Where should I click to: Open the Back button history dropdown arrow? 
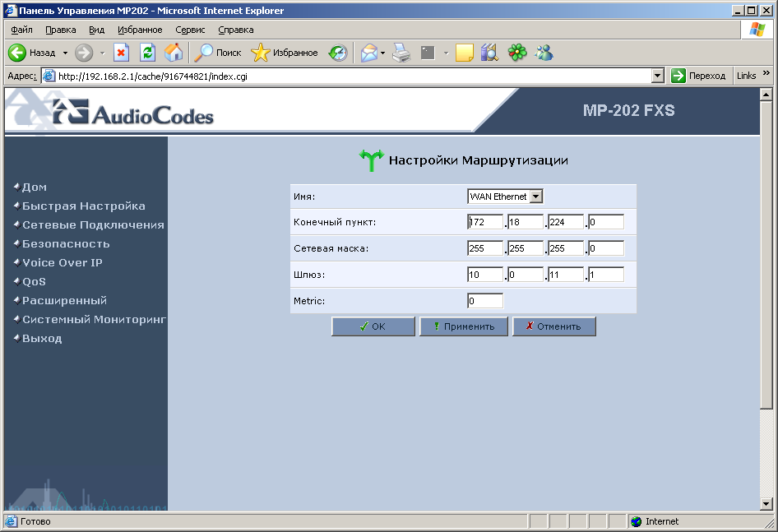[x=65, y=53]
